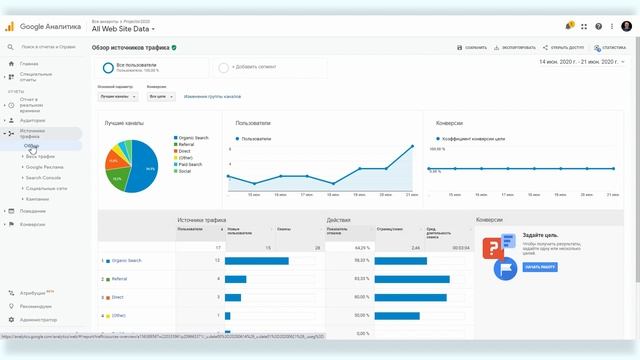Click the Статистика button

[610, 48]
